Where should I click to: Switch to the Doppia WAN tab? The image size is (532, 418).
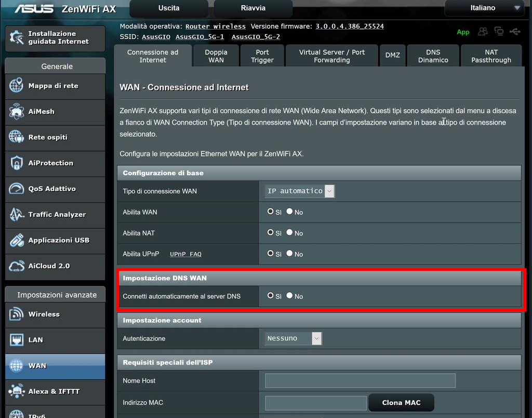click(216, 56)
